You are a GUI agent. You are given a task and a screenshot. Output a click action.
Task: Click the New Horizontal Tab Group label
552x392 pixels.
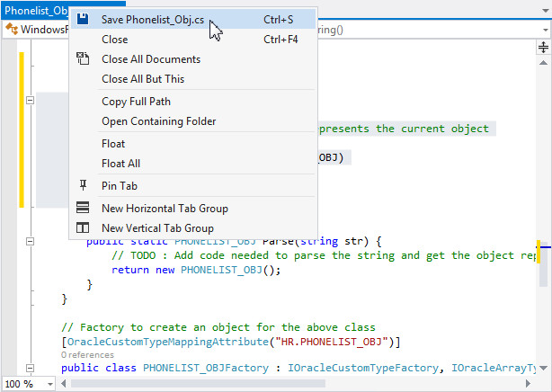coord(165,209)
